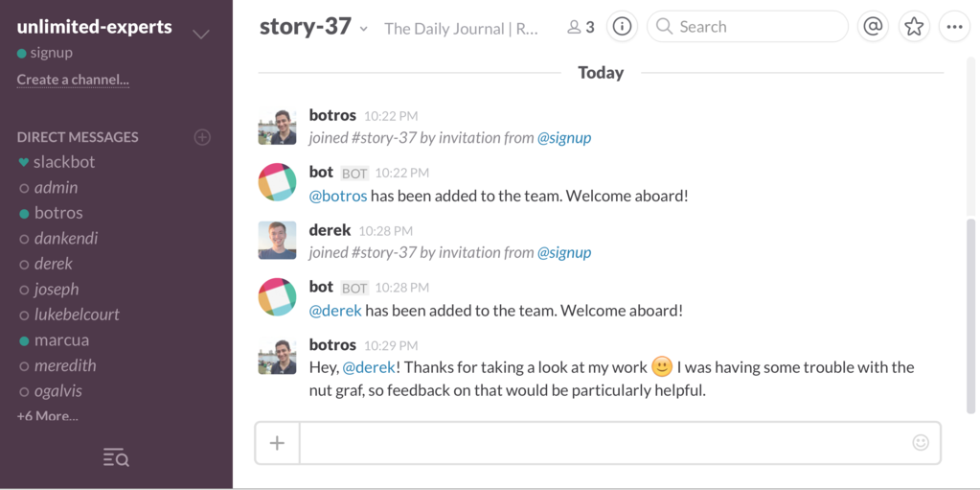Click the DIRECT MESSAGES header
This screenshot has height=490, width=980.
pos(78,137)
